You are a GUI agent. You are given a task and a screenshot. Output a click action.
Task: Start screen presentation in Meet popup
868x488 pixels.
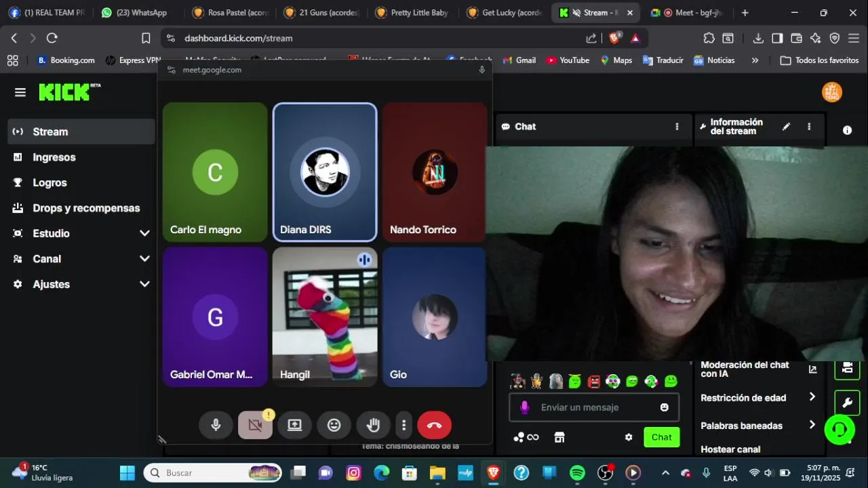294,425
